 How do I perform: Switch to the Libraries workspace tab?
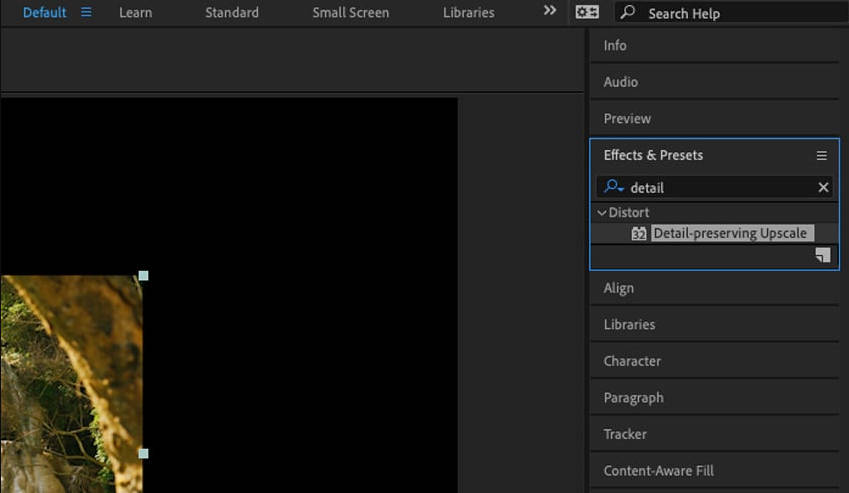pyautogui.click(x=468, y=12)
